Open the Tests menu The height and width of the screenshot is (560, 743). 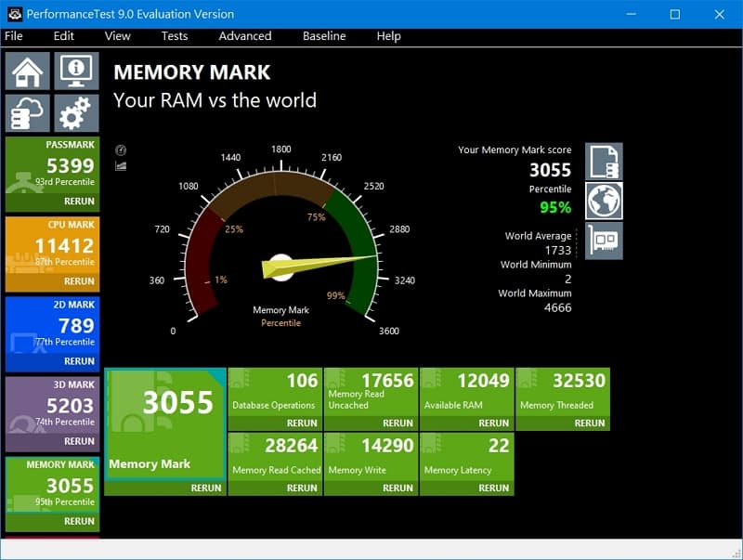tap(175, 36)
